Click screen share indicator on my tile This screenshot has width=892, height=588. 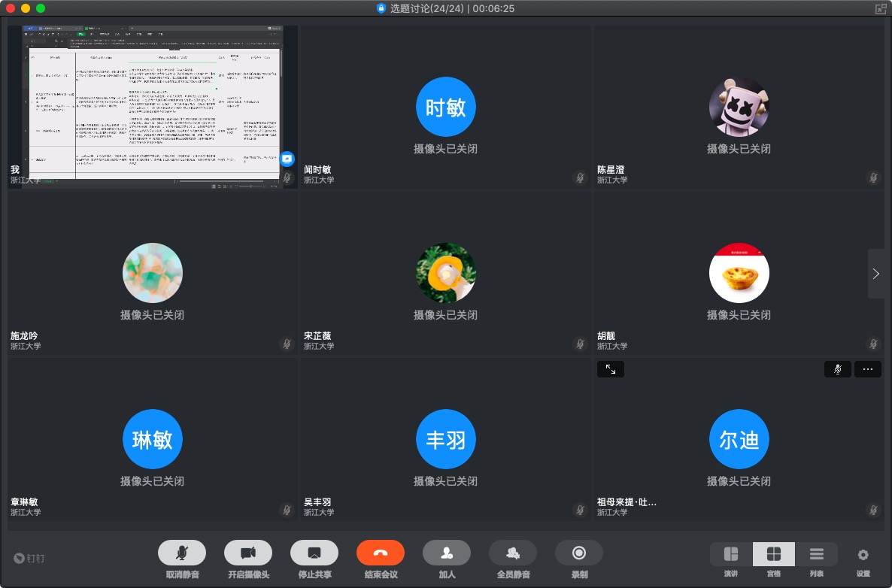(287, 159)
